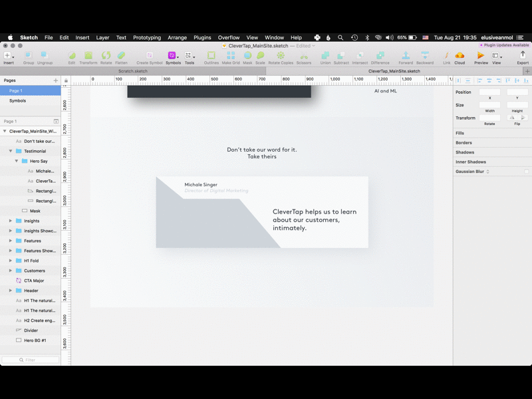Click the layer Filter search field
Viewport: 532px width, 399px height.
[x=31, y=360]
